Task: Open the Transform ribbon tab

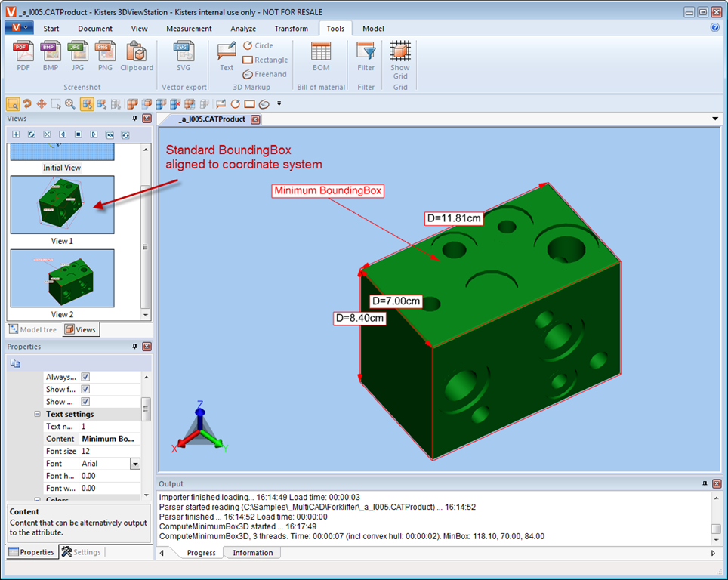Action: coord(291,29)
